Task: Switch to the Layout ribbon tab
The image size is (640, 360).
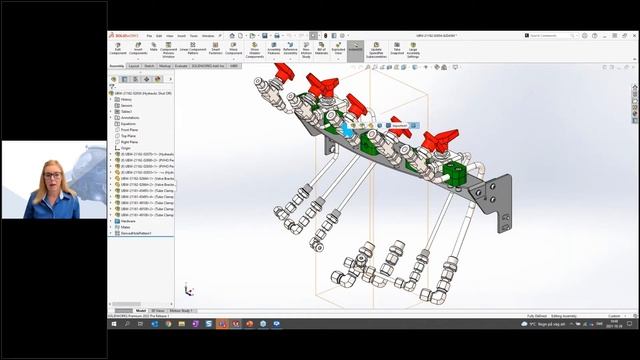Action: coord(133,66)
